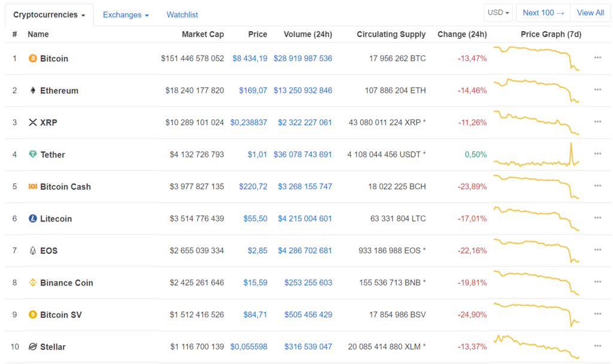613x364 pixels.
Task: Open Tether 7-day price graph
Action: [536, 154]
